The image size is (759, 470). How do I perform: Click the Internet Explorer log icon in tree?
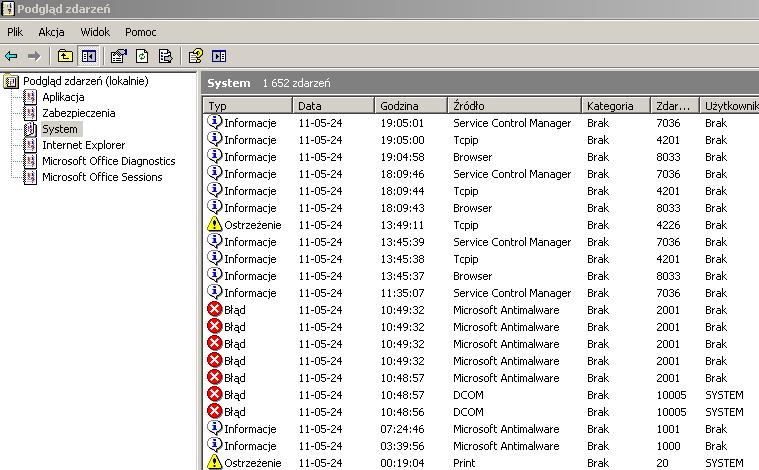point(30,145)
